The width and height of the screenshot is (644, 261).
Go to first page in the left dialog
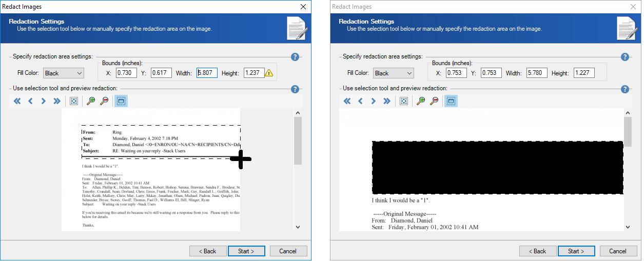17,102
